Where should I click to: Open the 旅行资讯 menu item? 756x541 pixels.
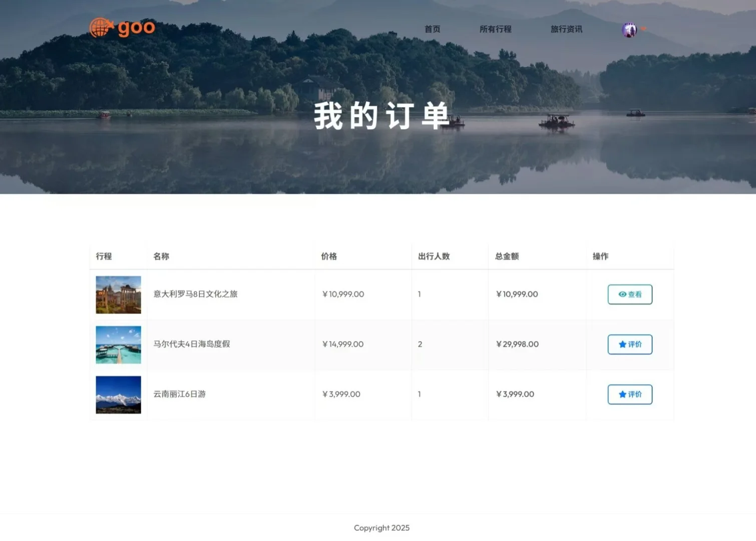point(566,29)
